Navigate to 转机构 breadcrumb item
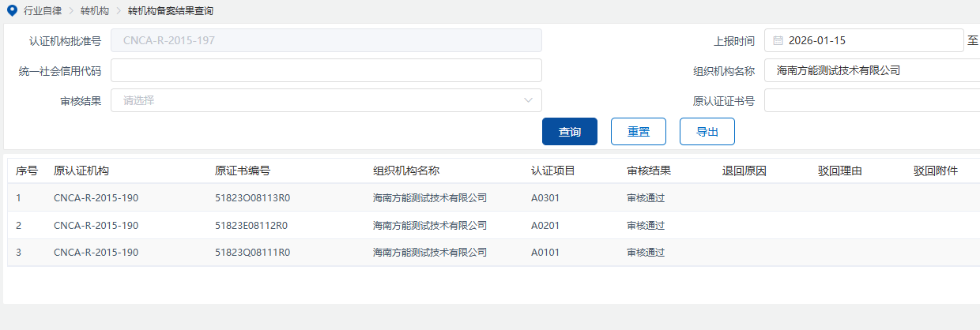Screen dimensions: 980x330 click(x=95, y=11)
